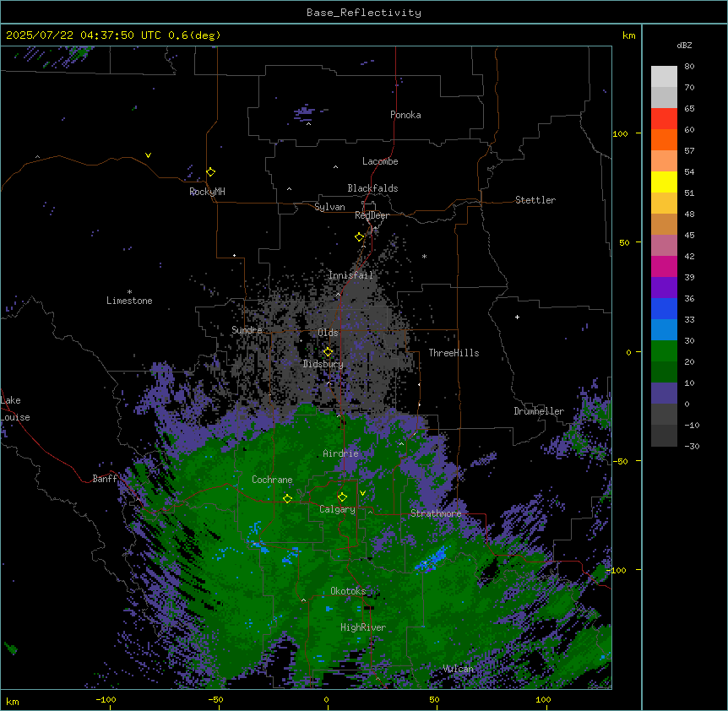This screenshot has width=728, height=711.
Task: Click the Calgary city label
Action: click(x=337, y=509)
